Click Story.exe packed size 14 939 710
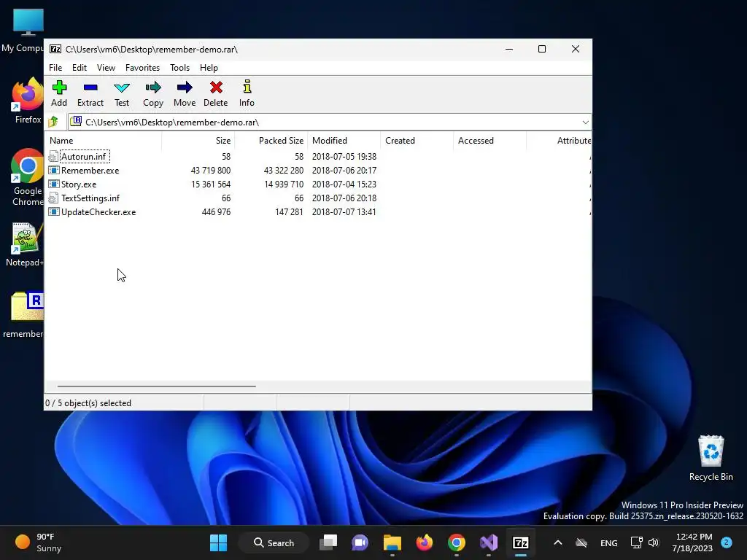The width and height of the screenshot is (747, 560). click(x=284, y=184)
